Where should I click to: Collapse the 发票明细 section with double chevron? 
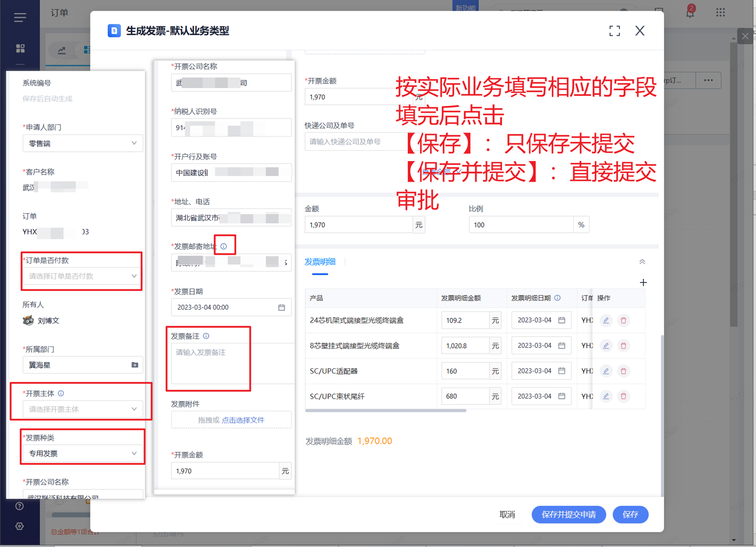tap(642, 262)
